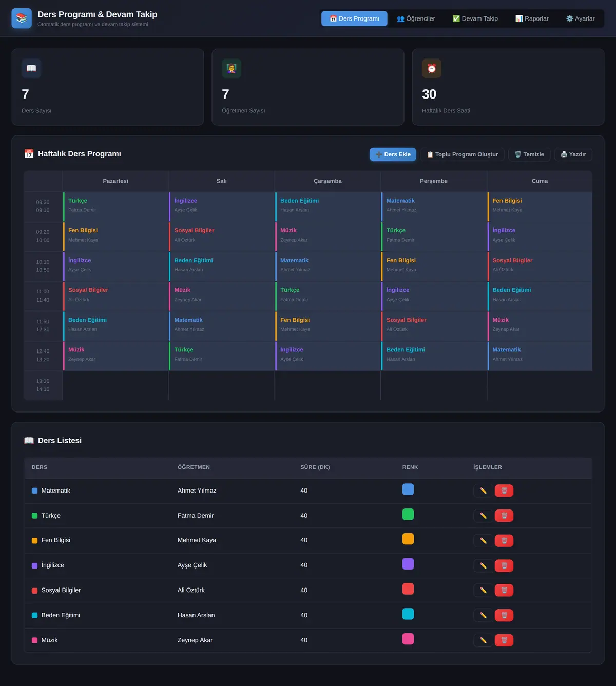This screenshot has height=686, width=616.
Task: Select the Salı 10:10 Beden Eğitimi lesson cell
Action: 221,266
